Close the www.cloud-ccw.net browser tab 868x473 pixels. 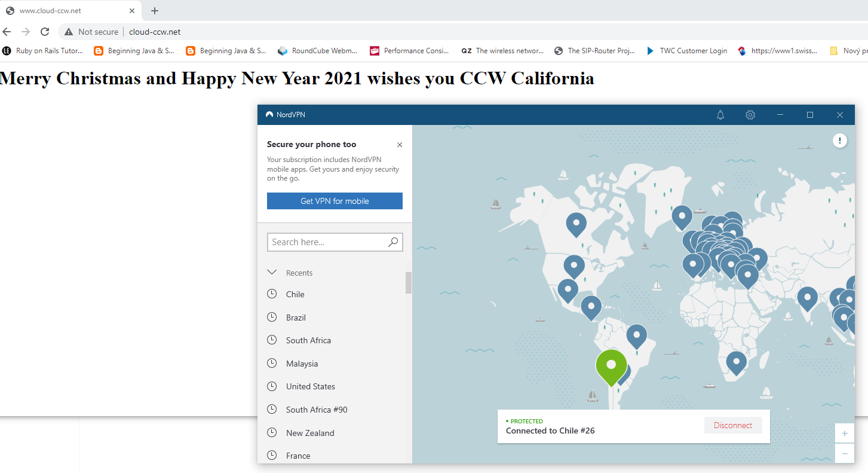[131, 11]
